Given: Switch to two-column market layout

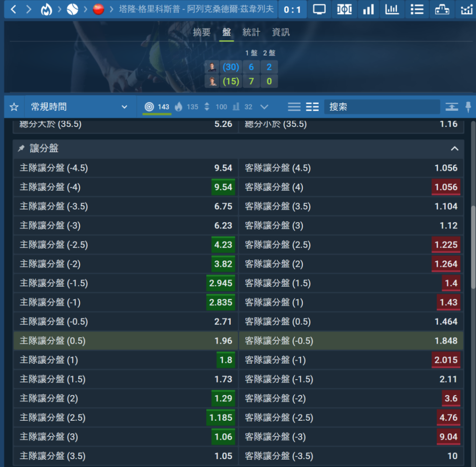Looking at the screenshot, I should pyautogui.click(x=312, y=107).
